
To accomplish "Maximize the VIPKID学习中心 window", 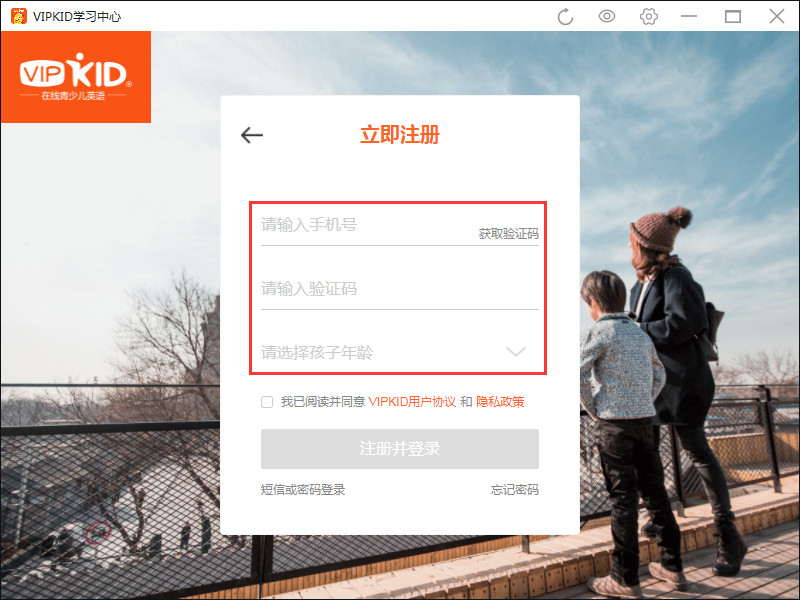I will [x=733, y=16].
